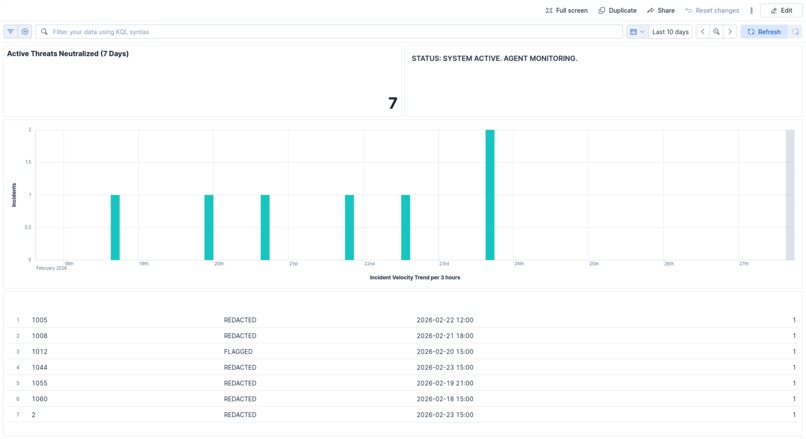The width and height of the screenshot is (806, 439).
Task: Click 'STATUS: SYSTEM ACTIVE. AGENT MONITORING.' text
Action: click(x=494, y=59)
